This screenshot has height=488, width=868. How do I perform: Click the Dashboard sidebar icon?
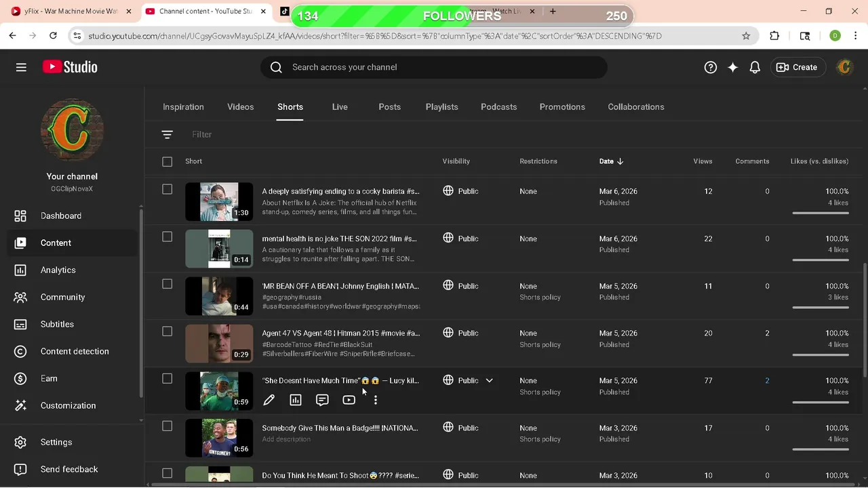20,216
